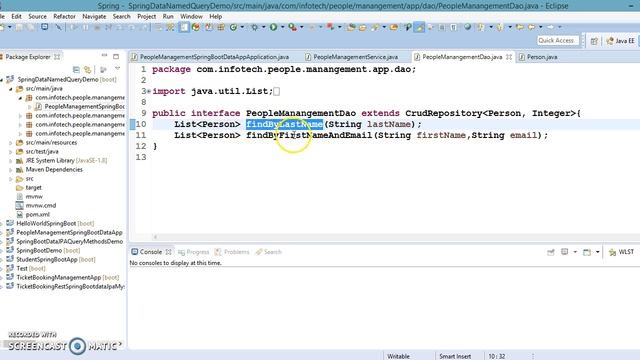Switch to the Problems tab
This screenshot has height=360, width=640.
tap(232, 252)
